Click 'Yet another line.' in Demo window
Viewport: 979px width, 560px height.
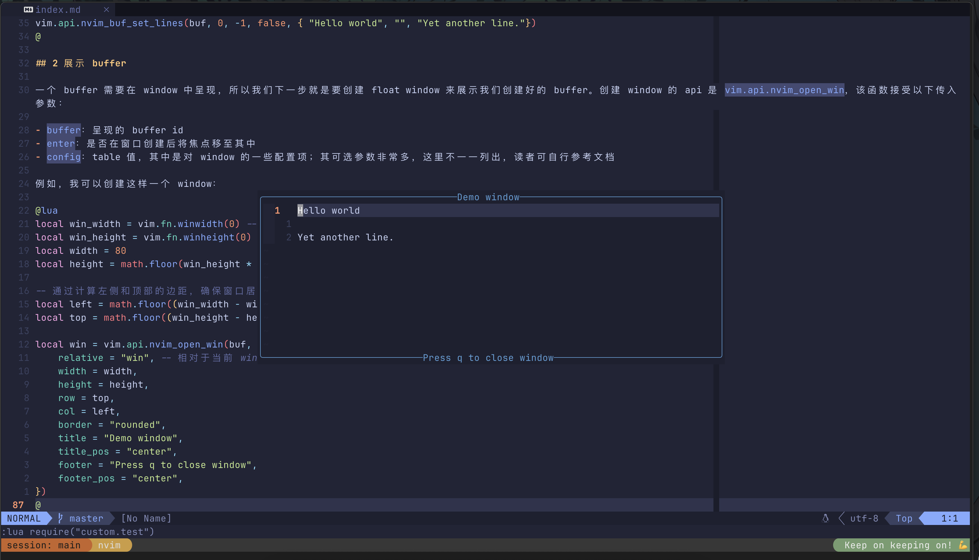[345, 237]
